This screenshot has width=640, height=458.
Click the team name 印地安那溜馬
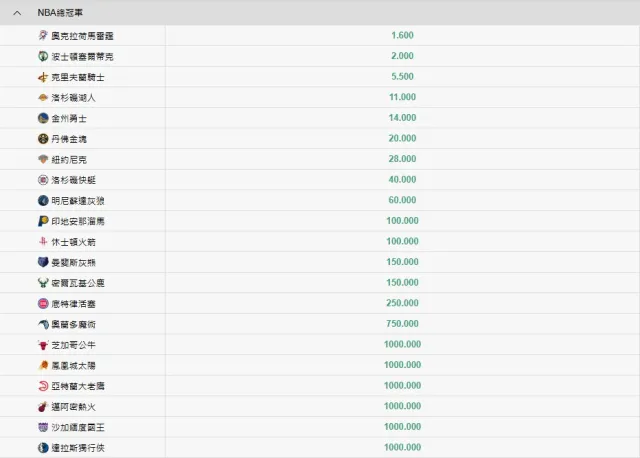tap(78, 221)
